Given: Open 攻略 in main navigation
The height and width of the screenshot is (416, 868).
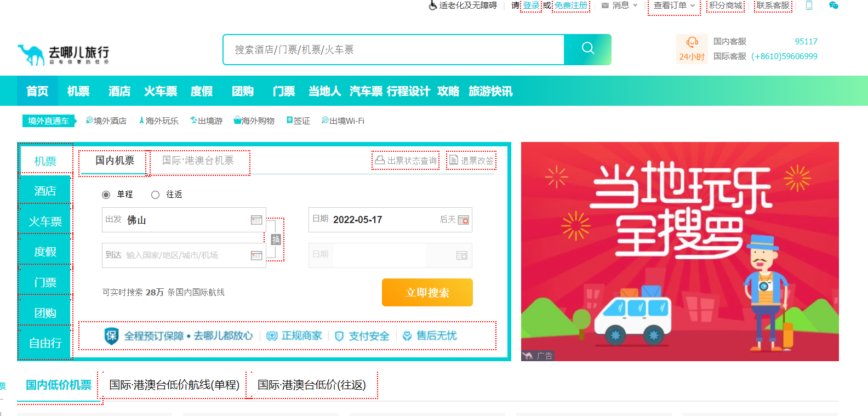Looking at the screenshot, I should point(448,91).
